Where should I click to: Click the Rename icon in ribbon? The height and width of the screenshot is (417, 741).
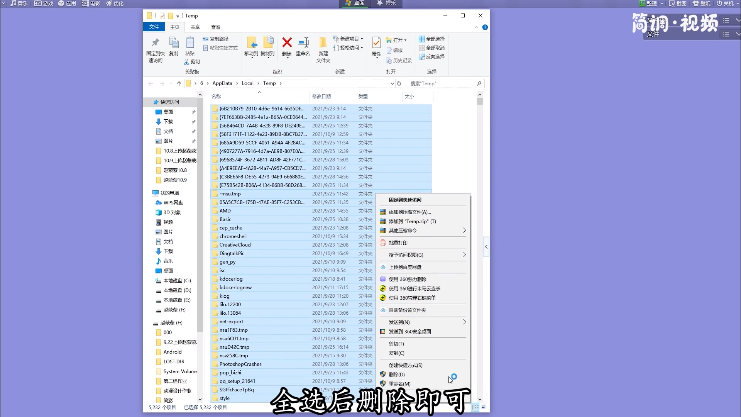coord(303,44)
